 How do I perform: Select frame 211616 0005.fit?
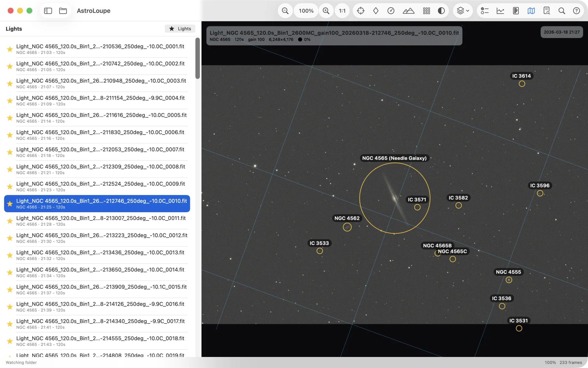(x=97, y=118)
